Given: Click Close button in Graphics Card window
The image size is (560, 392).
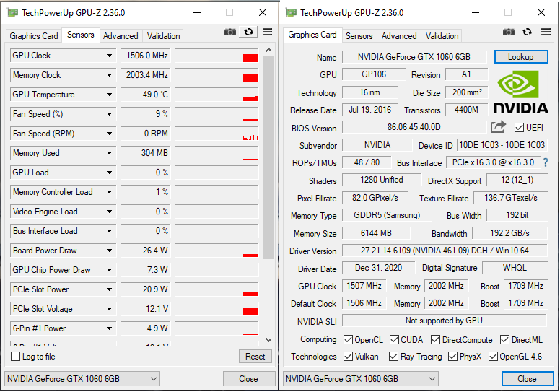Looking at the screenshot, I should tap(527, 379).
